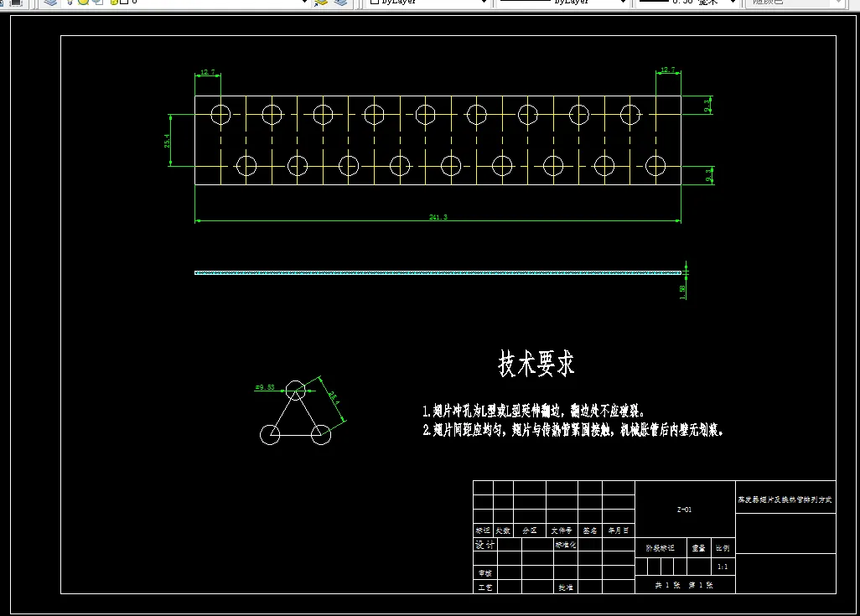Click the 处数 cell in title block
Viewport: 860px width, 616px height.
click(503, 531)
